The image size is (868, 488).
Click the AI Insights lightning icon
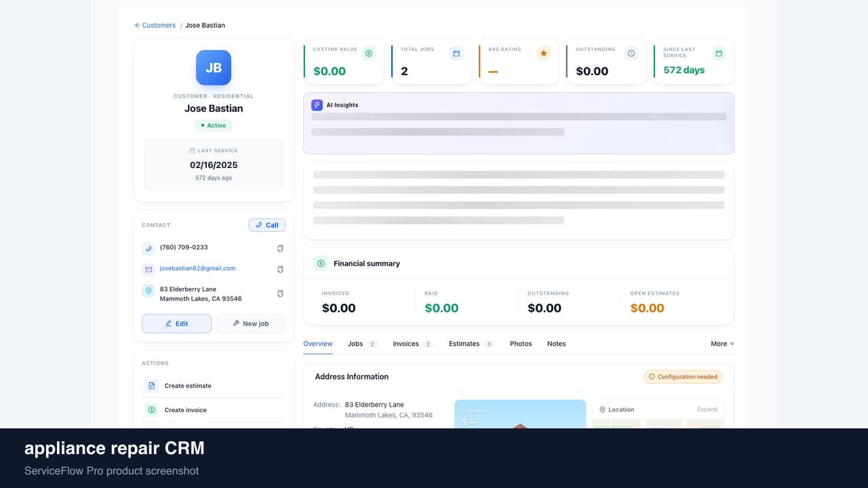317,105
